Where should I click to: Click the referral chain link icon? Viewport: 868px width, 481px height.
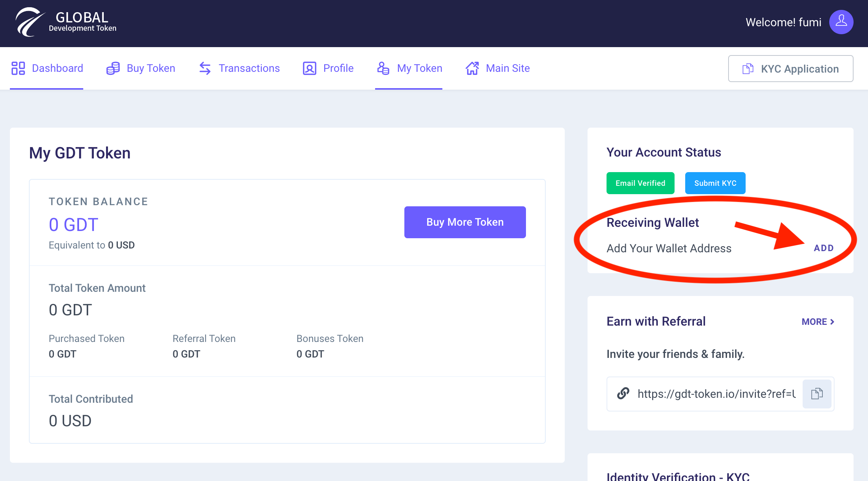click(623, 394)
